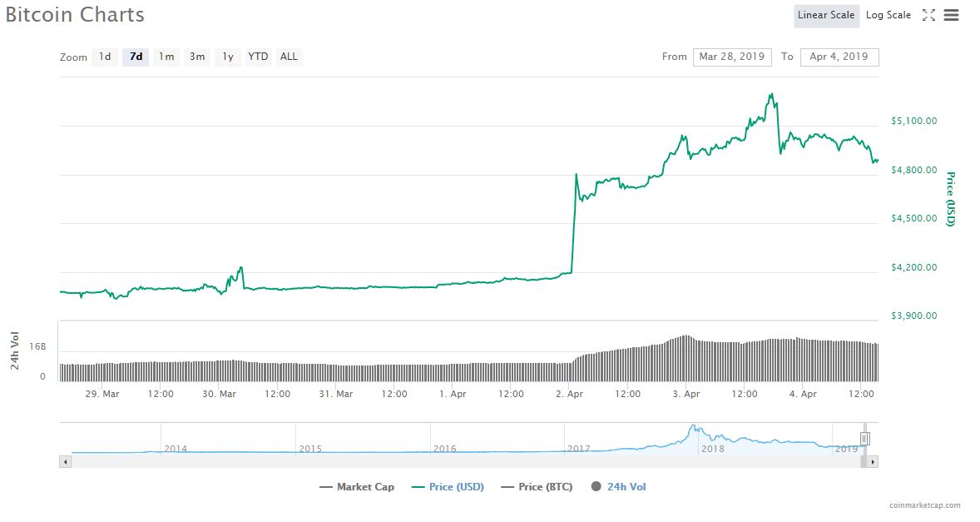Switch to Log Scale
The image size is (980, 522).
click(x=888, y=15)
